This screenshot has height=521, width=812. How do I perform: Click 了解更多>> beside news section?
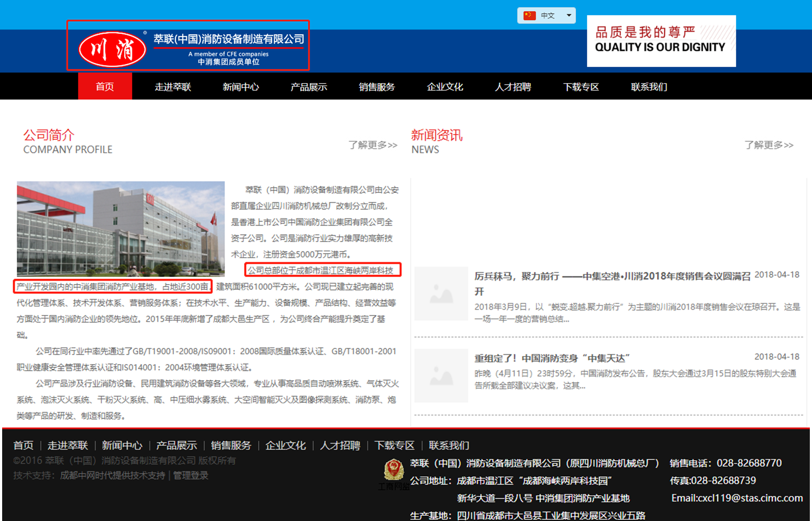coord(769,145)
